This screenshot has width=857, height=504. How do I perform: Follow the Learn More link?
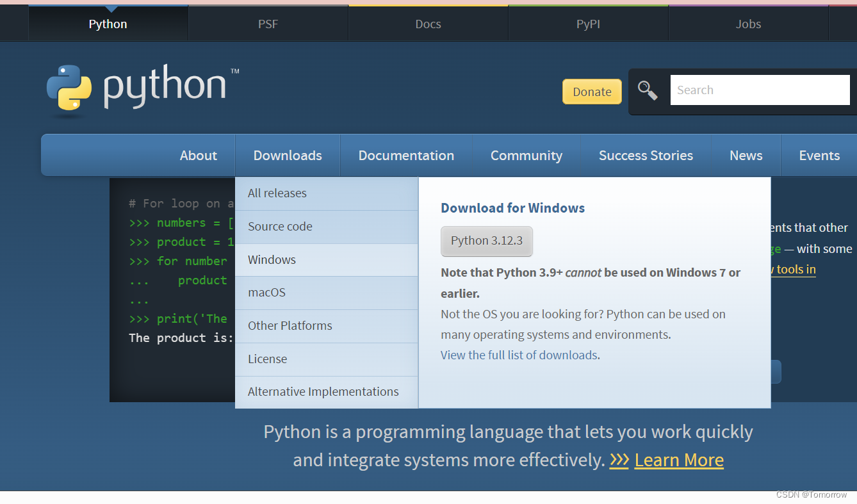tap(679, 460)
